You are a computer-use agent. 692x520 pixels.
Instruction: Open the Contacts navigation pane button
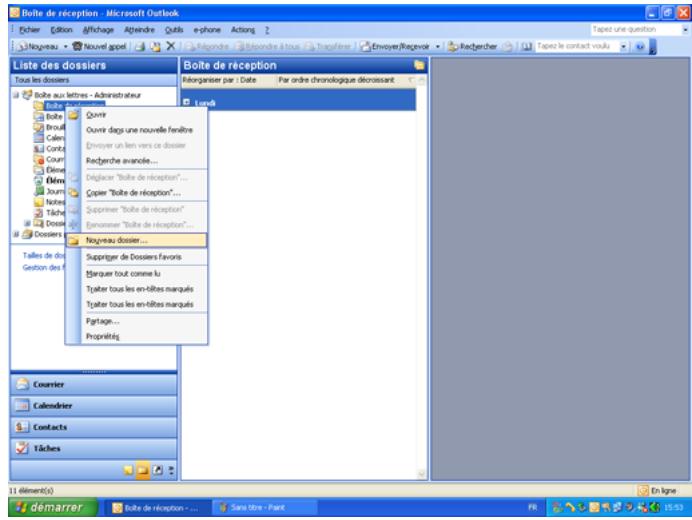click(x=94, y=427)
